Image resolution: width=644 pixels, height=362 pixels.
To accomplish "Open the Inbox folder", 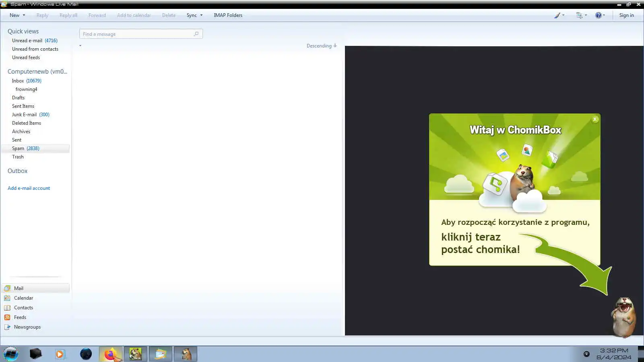I will tap(27, 81).
